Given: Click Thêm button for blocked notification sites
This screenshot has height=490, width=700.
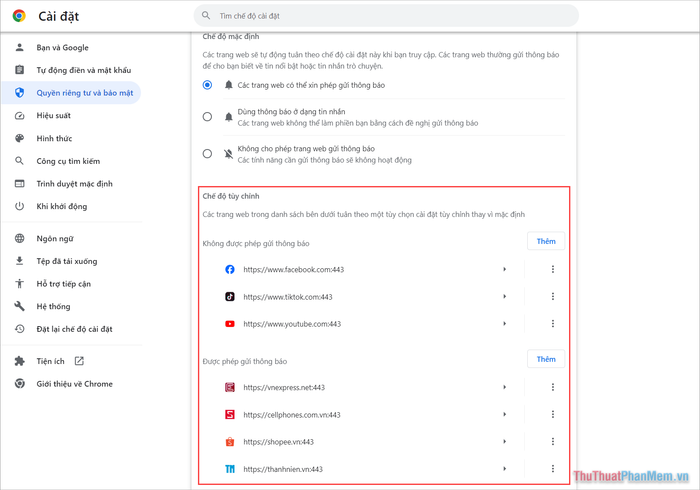Looking at the screenshot, I should click(546, 241).
